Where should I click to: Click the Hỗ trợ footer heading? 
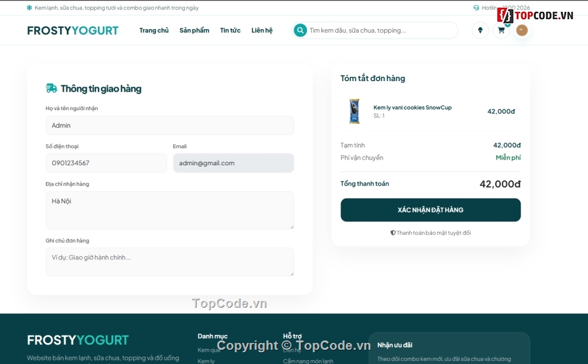(293, 336)
